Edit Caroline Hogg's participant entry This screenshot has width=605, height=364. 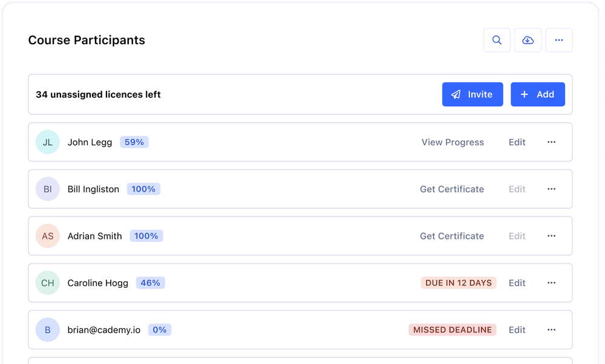(x=517, y=282)
